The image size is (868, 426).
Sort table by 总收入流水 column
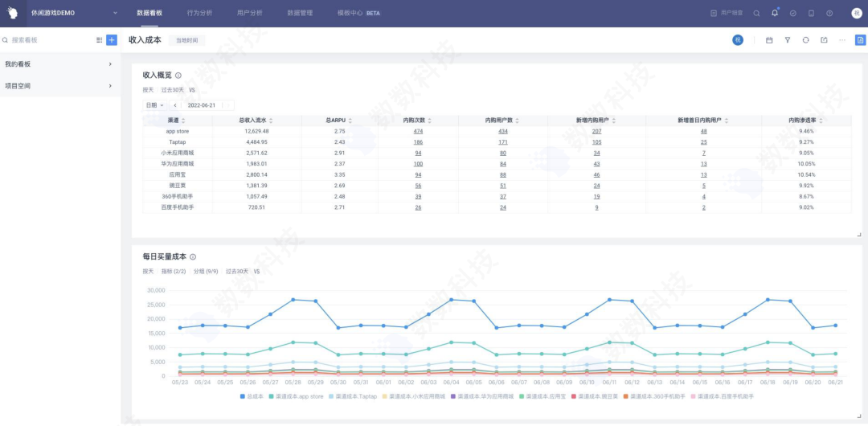(271, 121)
